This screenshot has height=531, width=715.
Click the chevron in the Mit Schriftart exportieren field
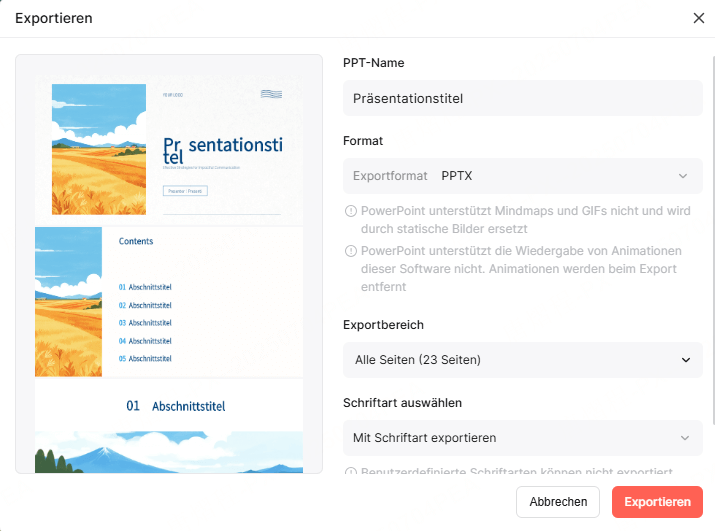click(x=684, y=438)
